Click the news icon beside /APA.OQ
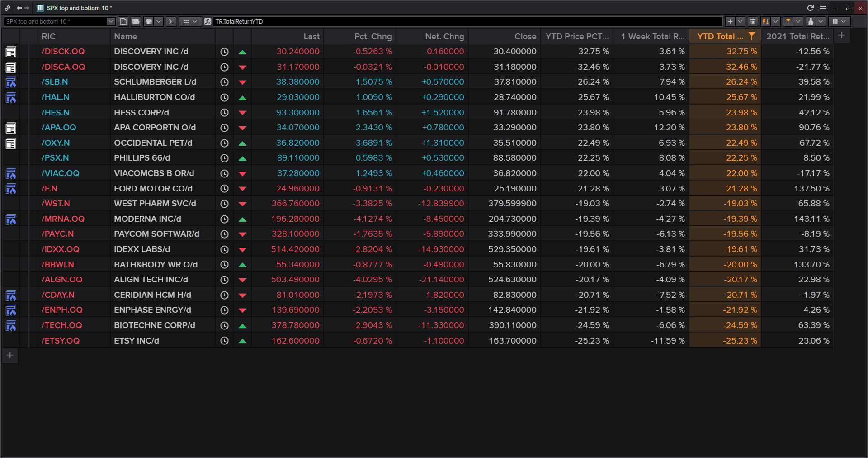The height and width of the screenshot is (458, 868). click(10, 128)
